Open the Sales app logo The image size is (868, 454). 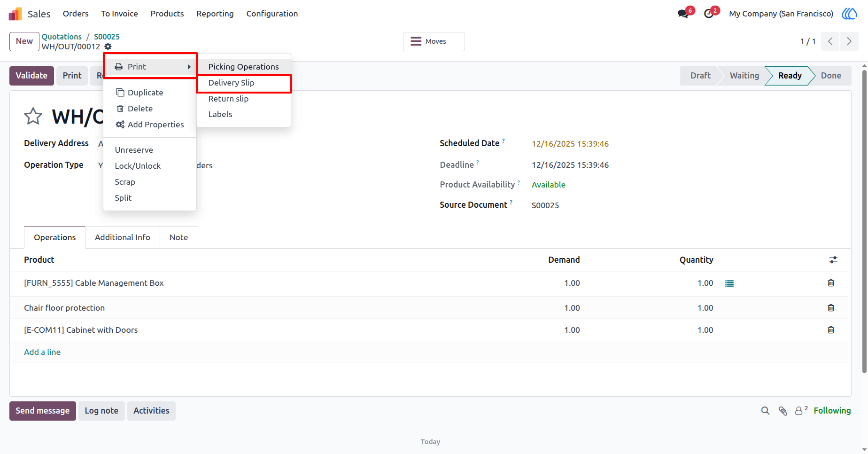pyautogui.click(x=15, y=14)
